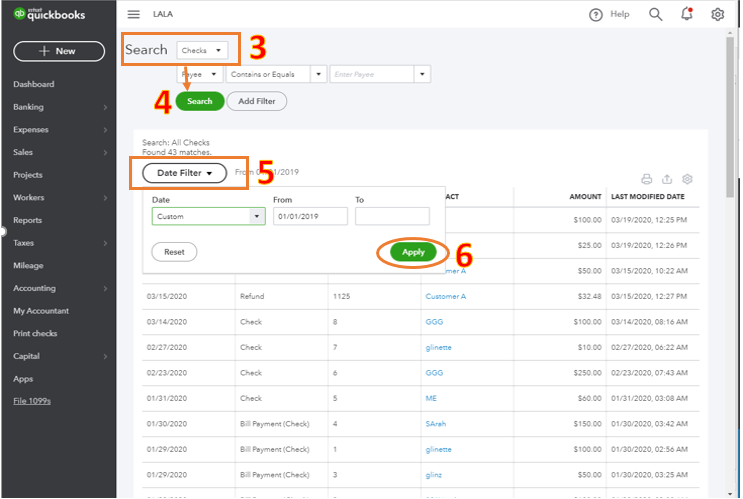Click the page vertical scrollbar
The image size is (743, 499).
pos(730,116)
